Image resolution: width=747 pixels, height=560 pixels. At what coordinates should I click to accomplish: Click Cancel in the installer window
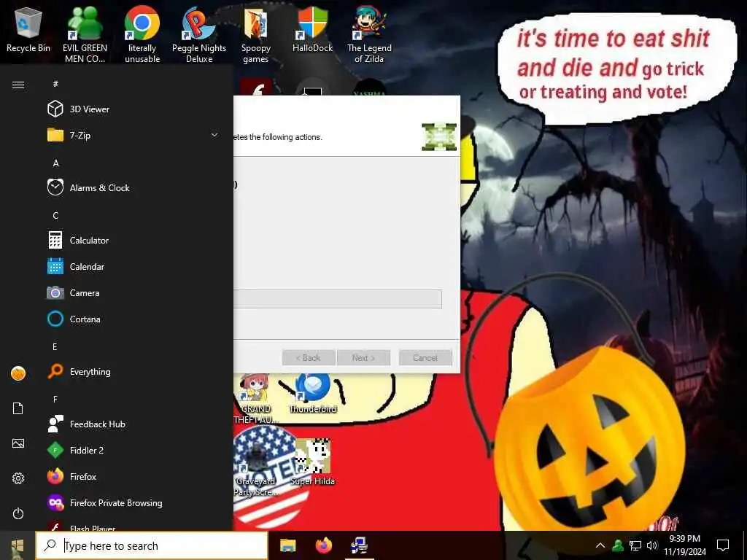point(425,357)
